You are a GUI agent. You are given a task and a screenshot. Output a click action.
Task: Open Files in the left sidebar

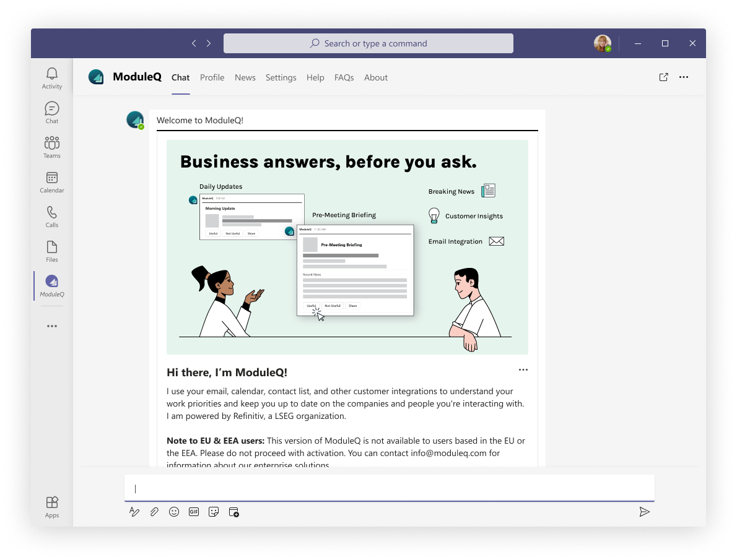pyautogui.click(x=51, y=251)
